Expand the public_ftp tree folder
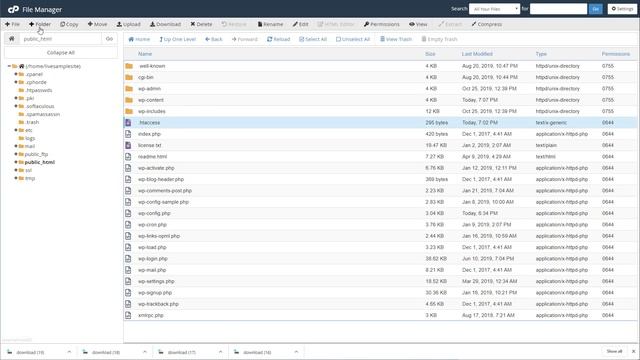 [x=16, y=154]
